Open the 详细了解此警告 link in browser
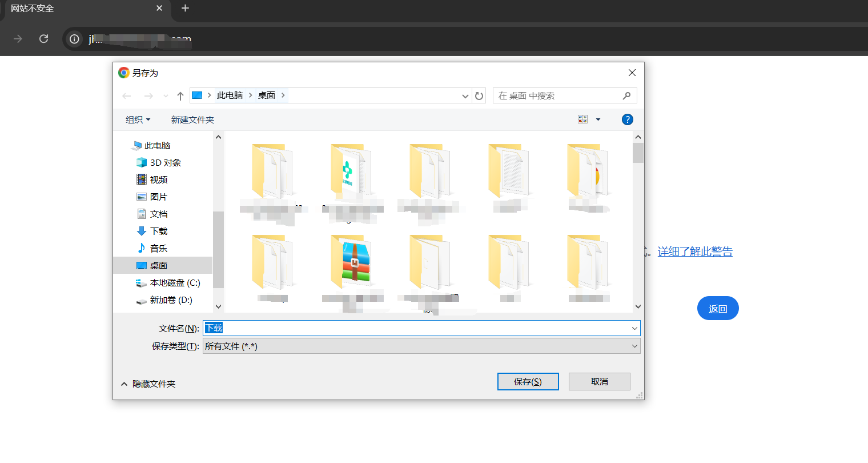Image resolution: width=868 pixels, height=463 pixels. (x=695, y=252)
